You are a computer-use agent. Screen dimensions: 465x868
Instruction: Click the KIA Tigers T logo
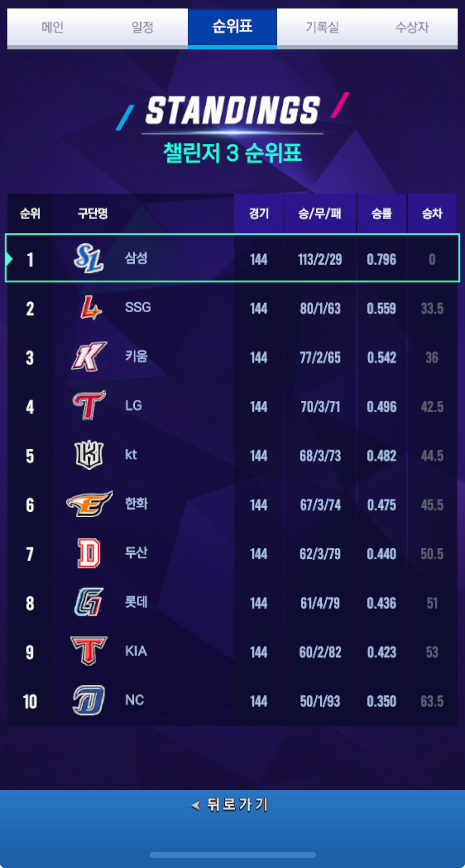88,651
